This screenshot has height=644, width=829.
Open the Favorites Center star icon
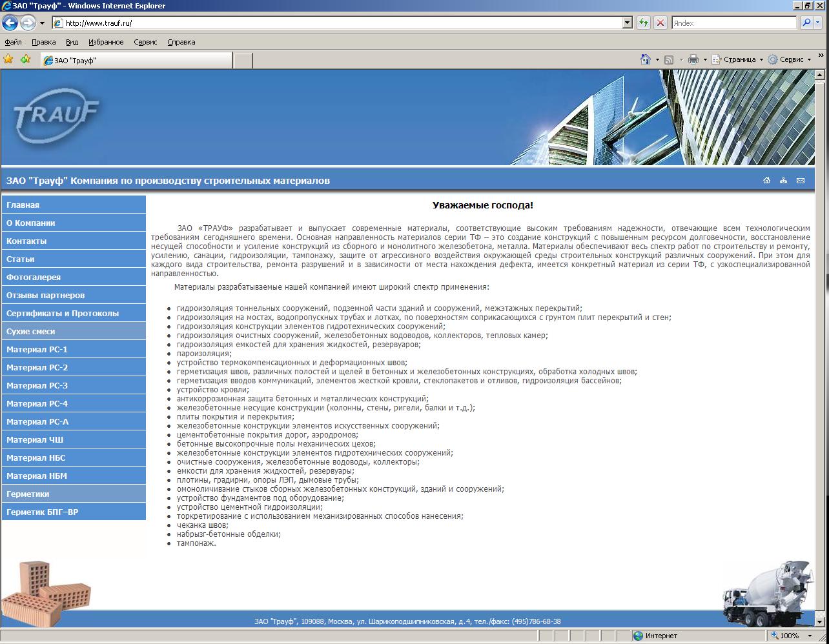coord(8,59)
